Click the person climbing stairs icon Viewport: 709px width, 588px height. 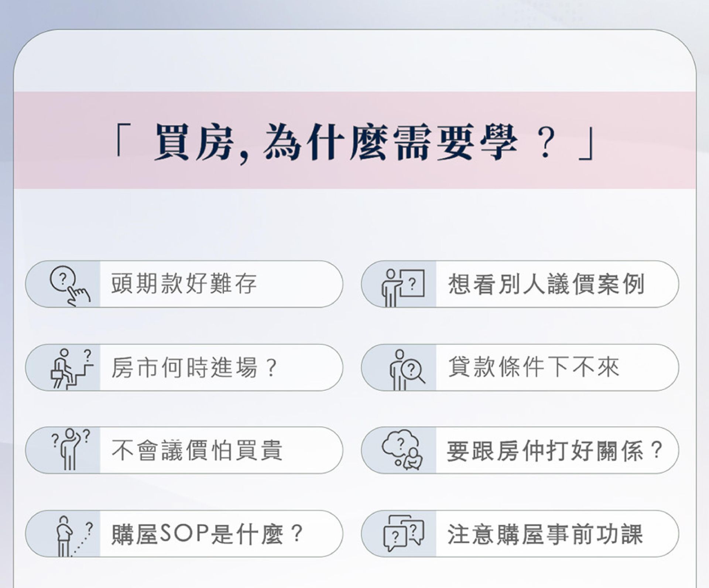pos(71,369)
